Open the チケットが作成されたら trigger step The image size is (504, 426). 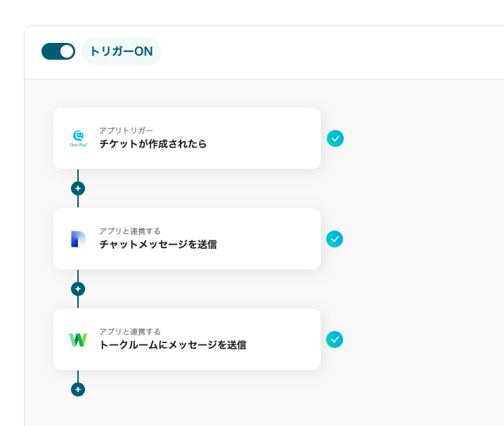click(x=153, y=144)
